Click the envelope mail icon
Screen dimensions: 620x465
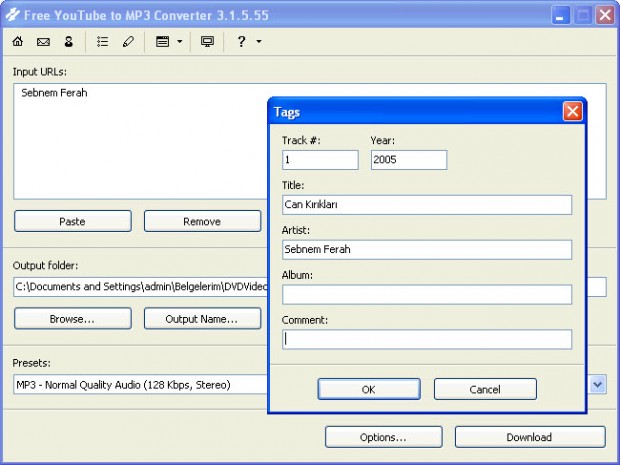[43, 42]
